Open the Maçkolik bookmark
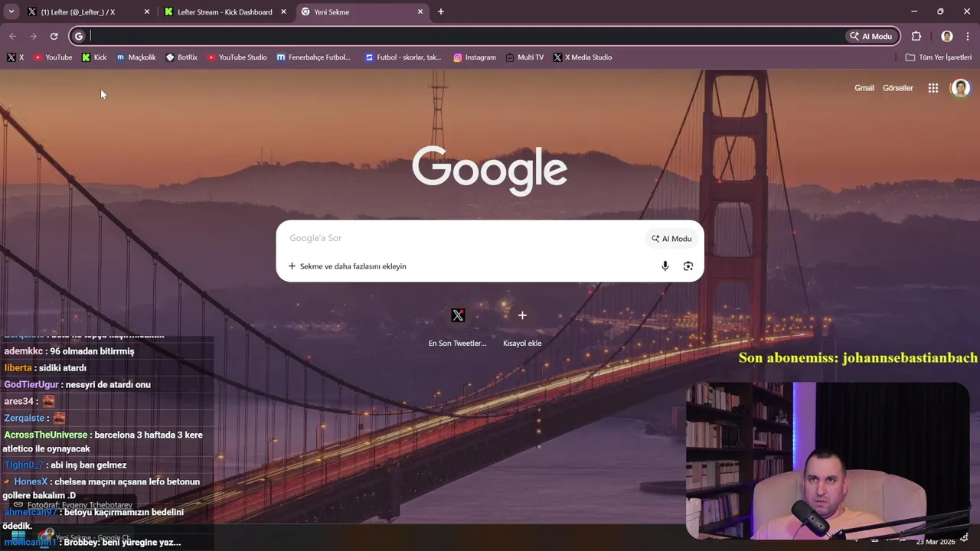The height and width of the screenshot is (551, 980). click(136, 57)
